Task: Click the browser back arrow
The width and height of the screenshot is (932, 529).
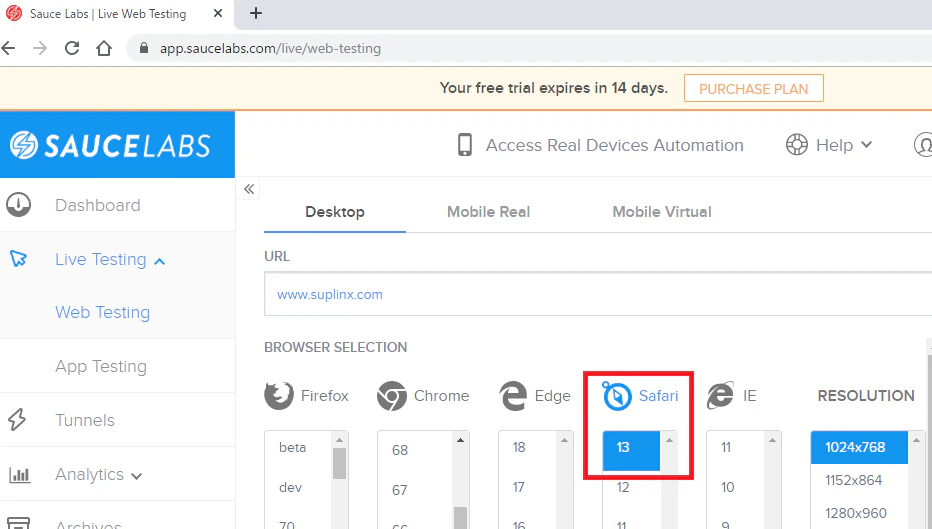Action: click(8, 48)
